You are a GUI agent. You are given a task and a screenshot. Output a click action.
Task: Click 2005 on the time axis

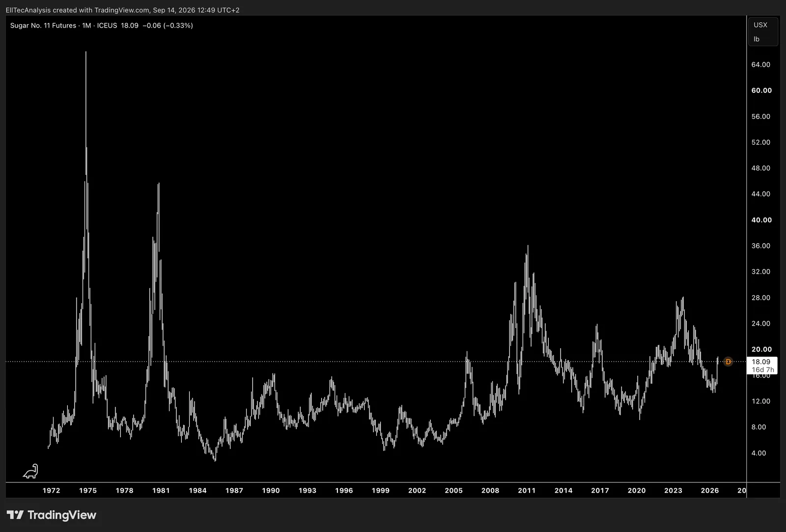tap(453, 490)
